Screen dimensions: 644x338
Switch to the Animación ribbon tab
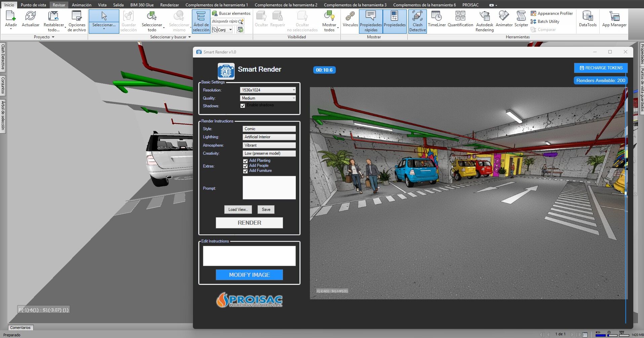click(81, 5)
